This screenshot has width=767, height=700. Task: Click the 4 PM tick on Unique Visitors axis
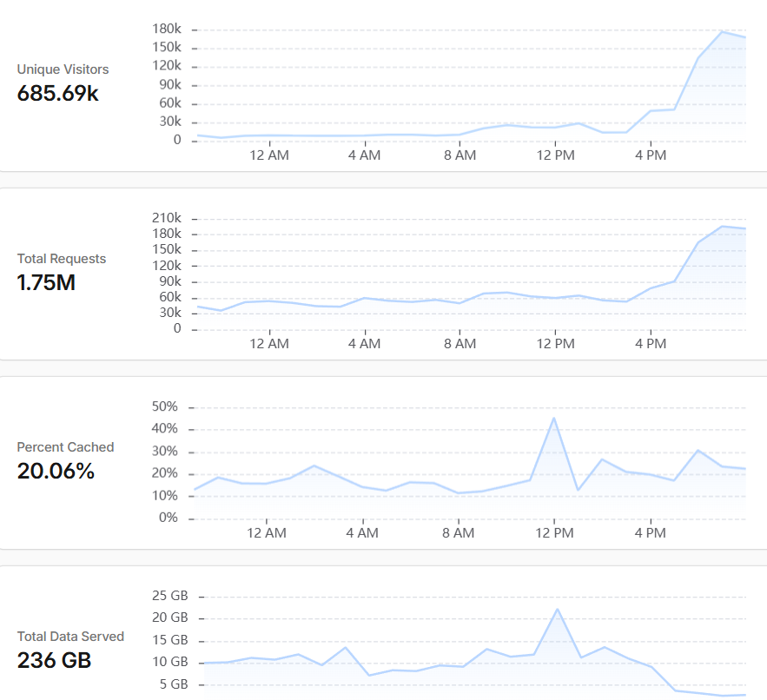coord(651,155)
